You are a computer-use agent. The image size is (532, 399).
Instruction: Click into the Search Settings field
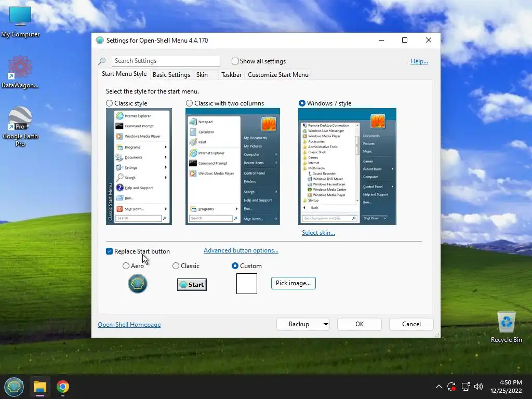[166, 61]
